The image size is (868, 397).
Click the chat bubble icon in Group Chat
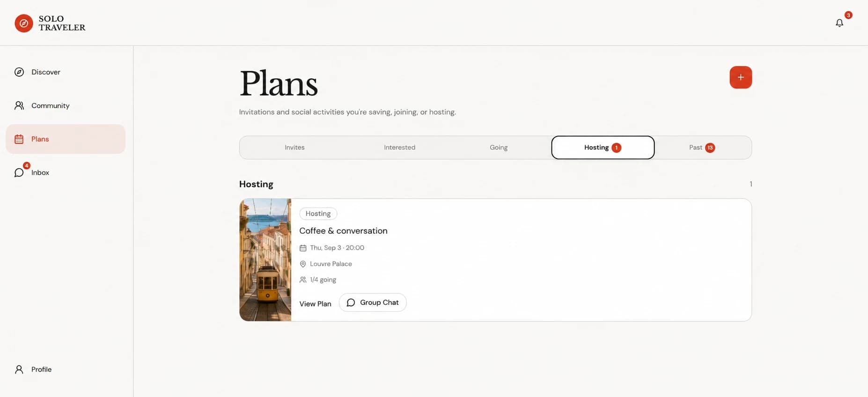coord(351,303)
